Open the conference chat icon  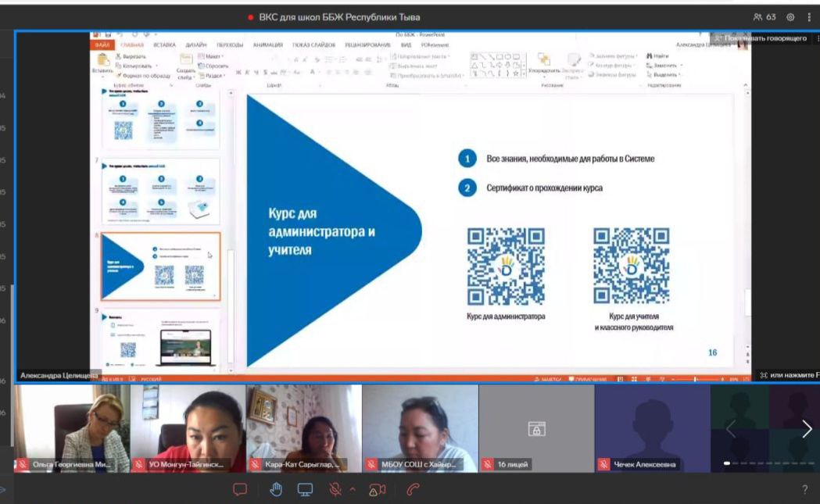click(x=240, y=489)
